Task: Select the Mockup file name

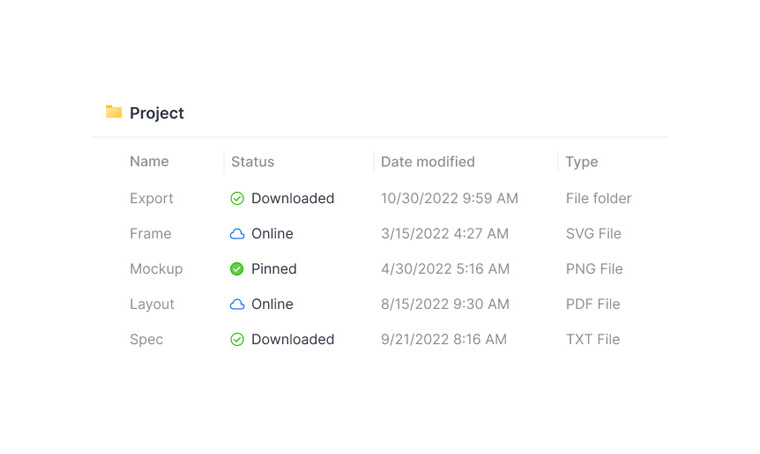Action: [x=156, y=269]
